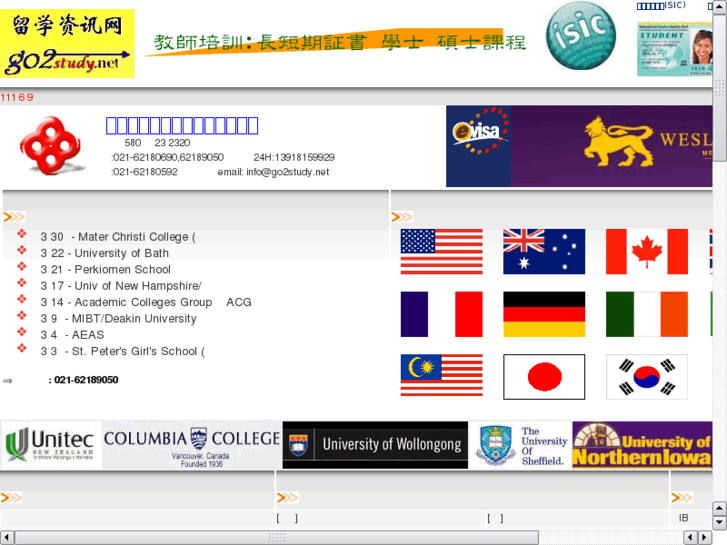The width and height of the screenshot is (727, 545).
Task: Open the MIBT/Deakin University item
Action: (x=118, y=319)
